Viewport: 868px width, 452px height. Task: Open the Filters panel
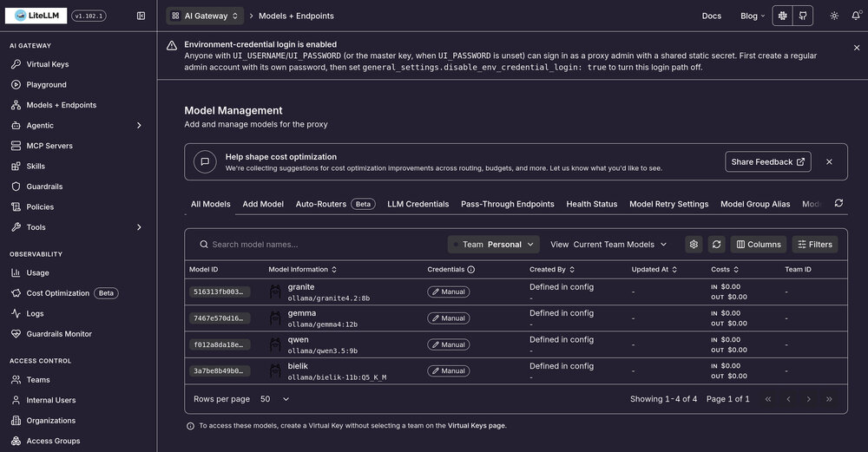point(815,245)
